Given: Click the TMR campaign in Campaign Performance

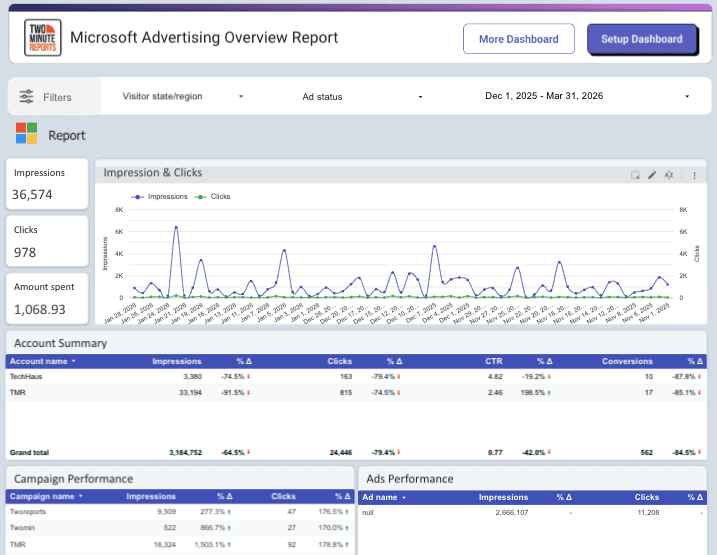Looking at the screenshot, I should (18, 544).
